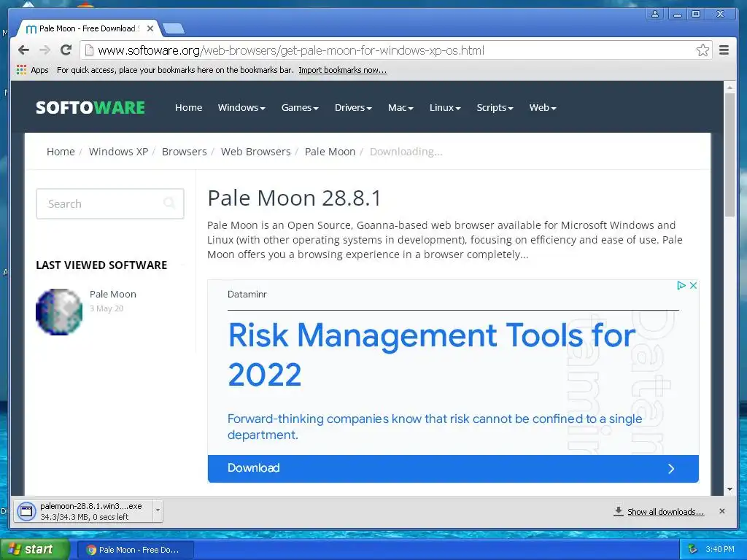Click the downloaded palemoon exe file icon

pyautogui.click(x=26, y=511)
